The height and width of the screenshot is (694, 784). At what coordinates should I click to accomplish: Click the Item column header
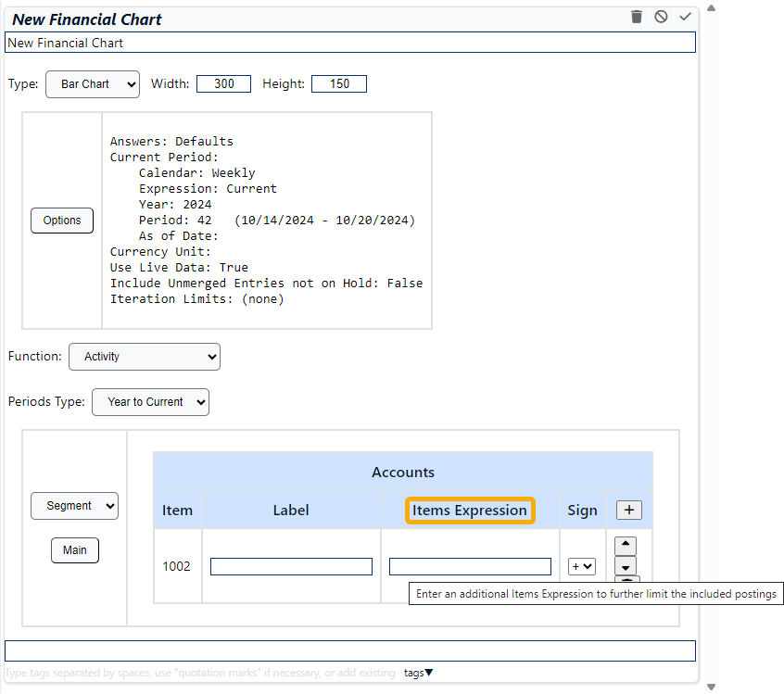click(x=177, y=510)
